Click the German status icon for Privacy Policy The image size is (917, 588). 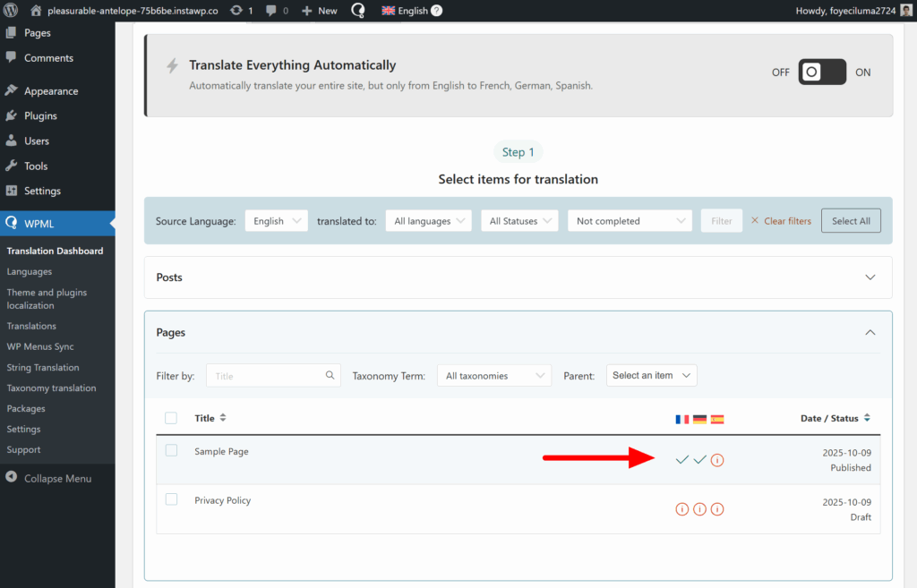pos(699,508)
